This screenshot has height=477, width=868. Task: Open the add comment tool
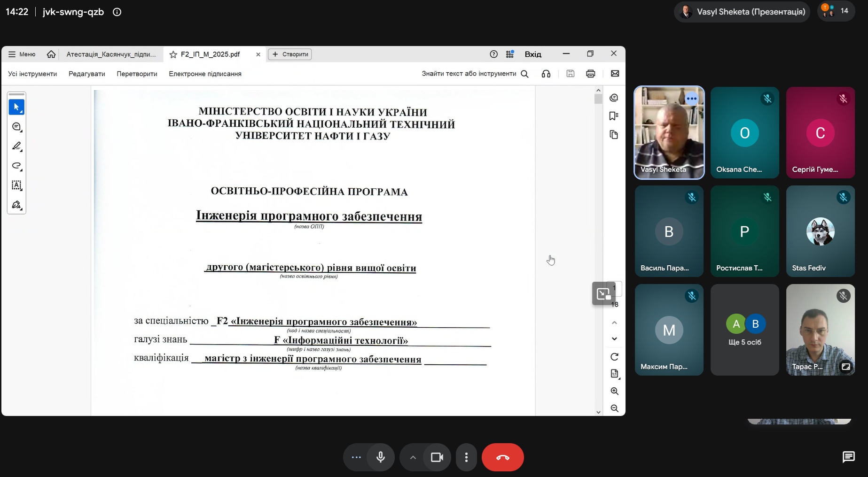coord(16,127)
